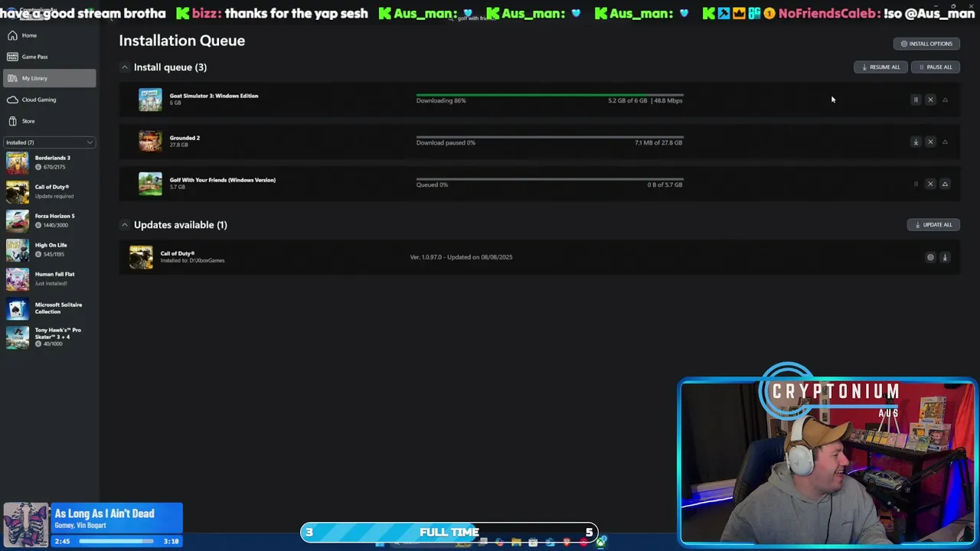Collapse the Install queue (3) section
The height and width of the screenshot is (551, 980).
[124, 67]
